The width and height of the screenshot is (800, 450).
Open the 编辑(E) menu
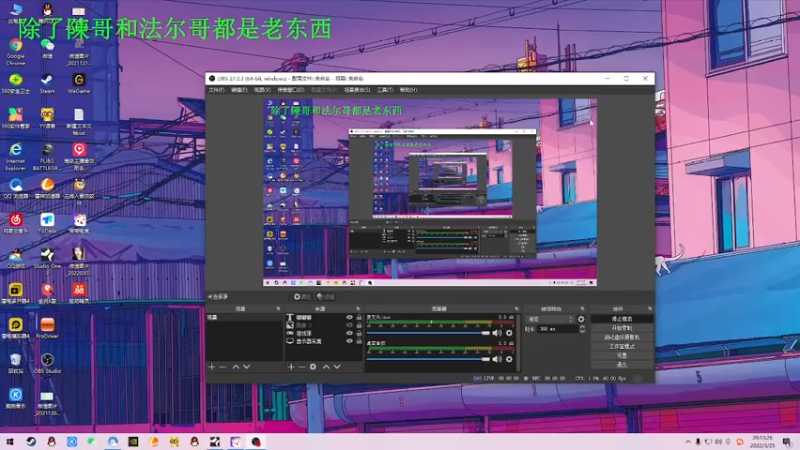(x=239, y=90)
